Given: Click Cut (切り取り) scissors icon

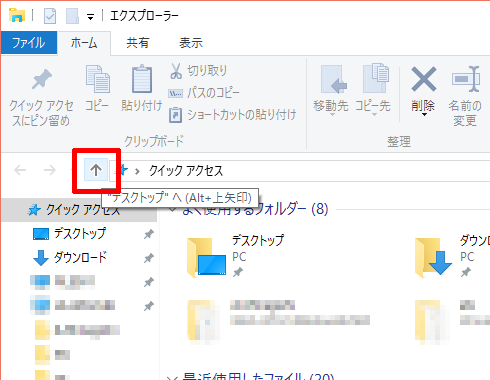Looking at the screenshot, I should pyautogui.click(x=176, y=71).
